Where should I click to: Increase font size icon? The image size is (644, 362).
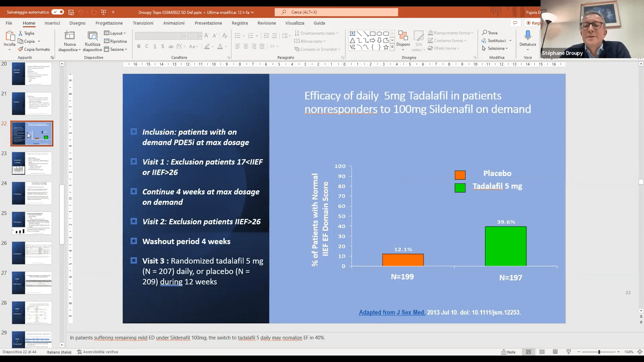pyautogui.click(x=207, y=36)
